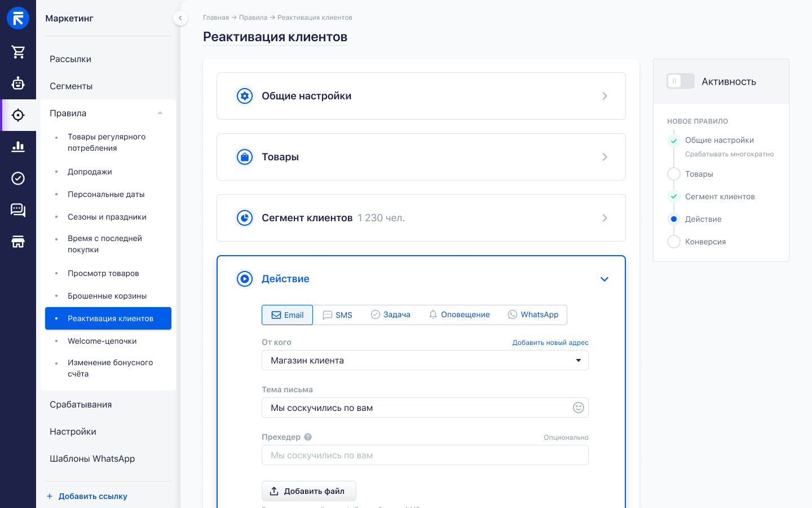Open the chat messages sidebar icon
This screenshot has width=812, height=508.
click(18, 210)
